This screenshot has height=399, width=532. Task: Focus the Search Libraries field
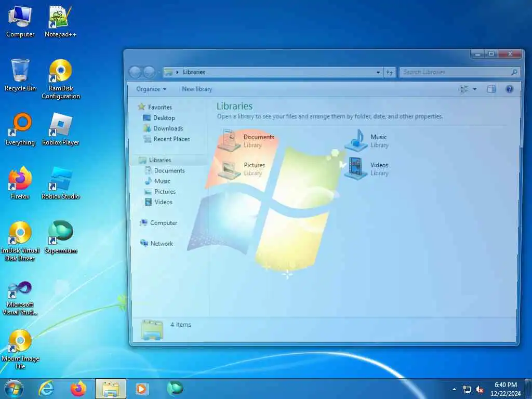(459, 72)
